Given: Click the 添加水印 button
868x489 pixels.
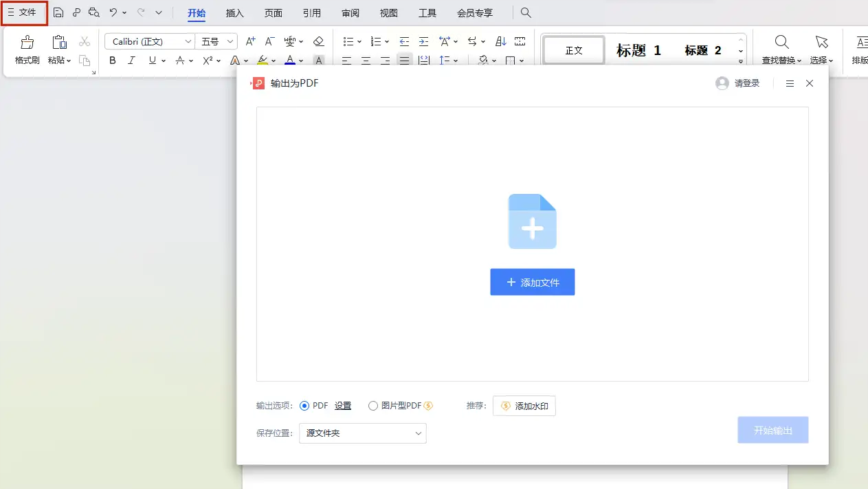Looking at the screenshot, I should tap(524, 406).
